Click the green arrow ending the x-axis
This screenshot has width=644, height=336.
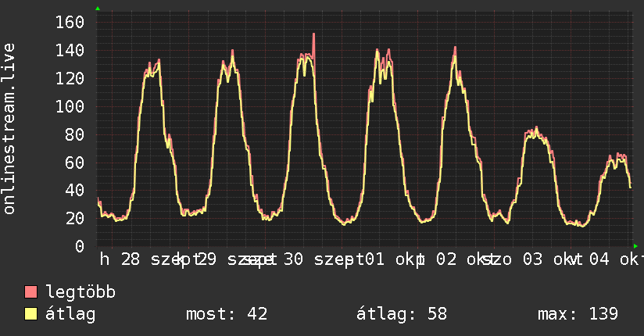pyautogui.click(x=635, y=246)
